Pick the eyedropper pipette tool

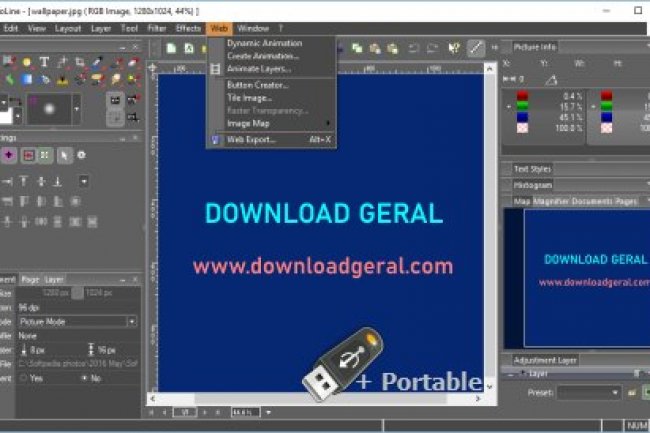pos(97,62)
